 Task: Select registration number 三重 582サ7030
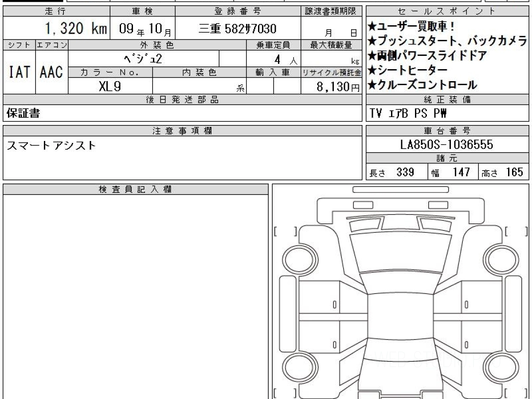[237, 29]
